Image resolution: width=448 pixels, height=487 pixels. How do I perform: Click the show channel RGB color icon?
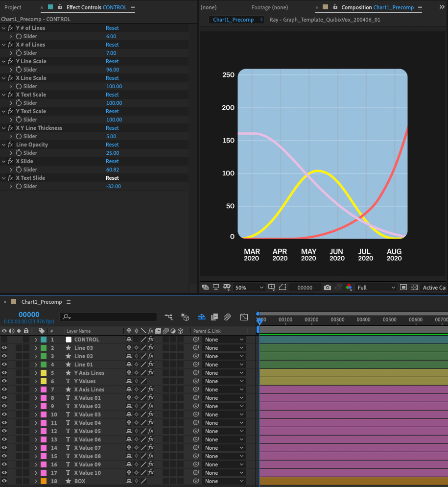(x=349, y=288)
